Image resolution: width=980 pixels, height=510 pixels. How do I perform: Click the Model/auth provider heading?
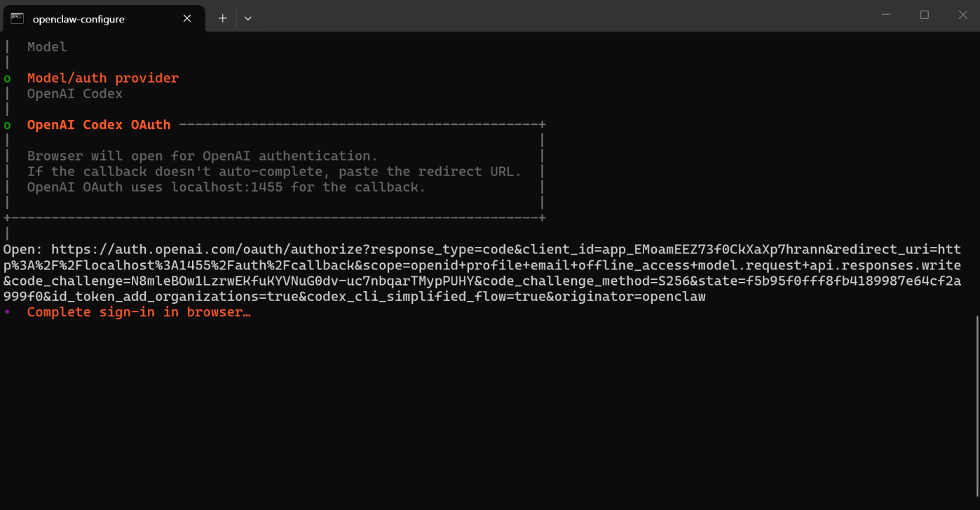(x=103, y=78)
